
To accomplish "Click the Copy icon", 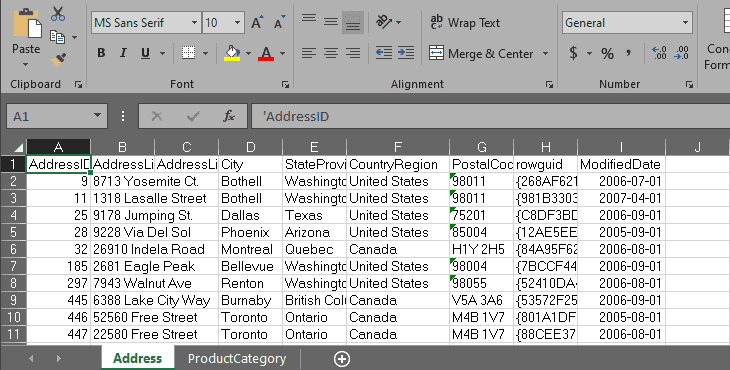I will click(57, 37).
